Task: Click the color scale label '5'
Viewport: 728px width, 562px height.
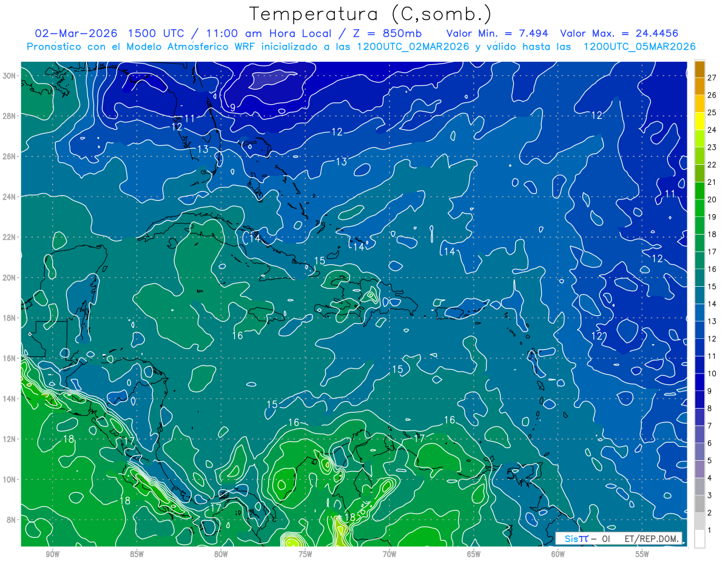Action: (710, 461)
